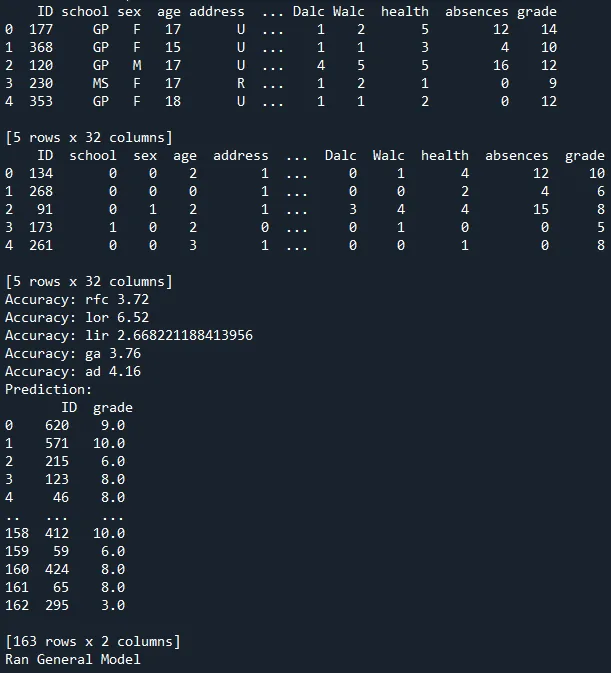Click prediction ID 123
Viewport: 611px width, 673px height.
tap(57, 479)
